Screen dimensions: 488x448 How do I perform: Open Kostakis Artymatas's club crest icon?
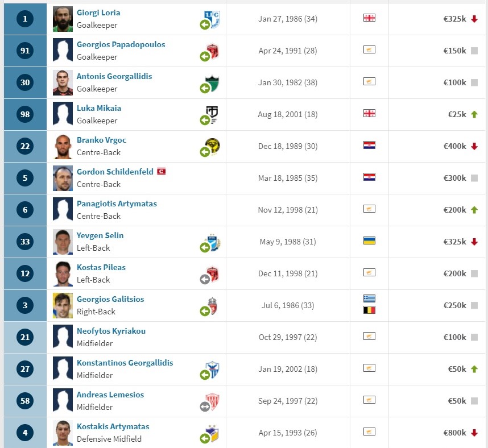coord(213,433)
